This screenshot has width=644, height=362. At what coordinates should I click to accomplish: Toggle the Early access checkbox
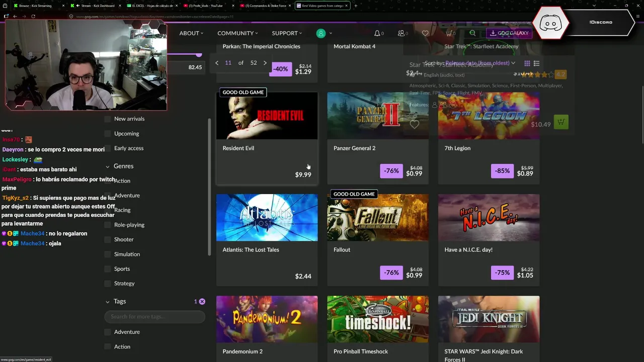coord(107,148)
